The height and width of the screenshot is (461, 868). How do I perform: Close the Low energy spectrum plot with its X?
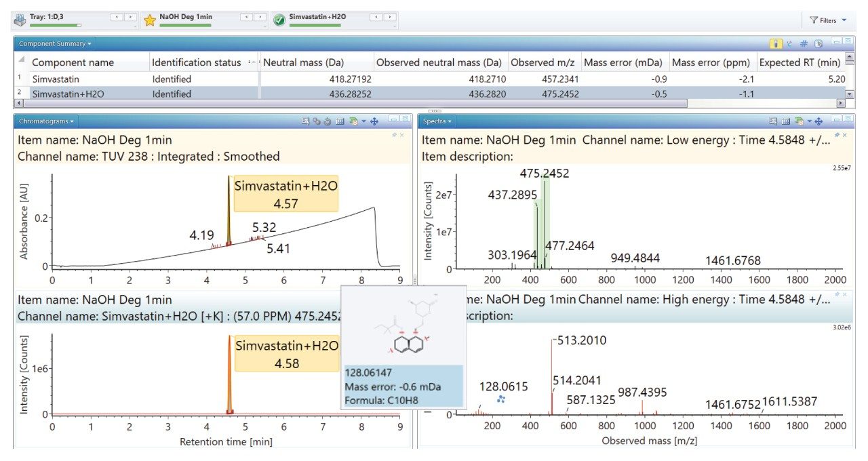coord(844,135)
